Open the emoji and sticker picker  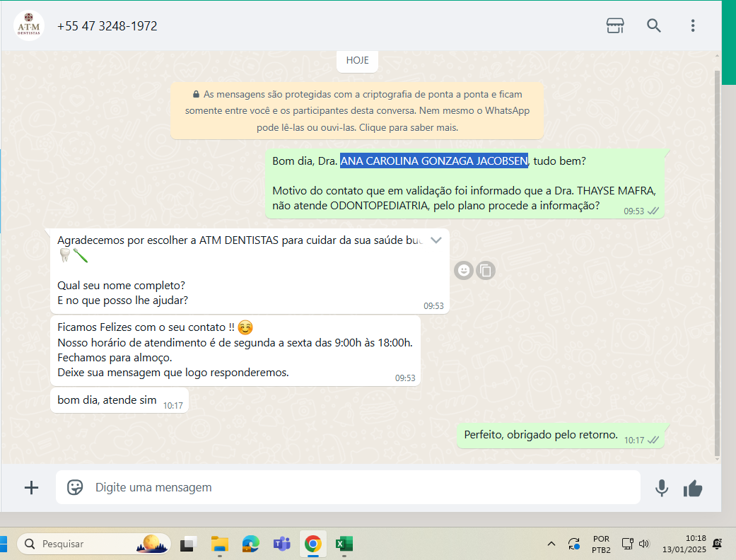(75, 487)
